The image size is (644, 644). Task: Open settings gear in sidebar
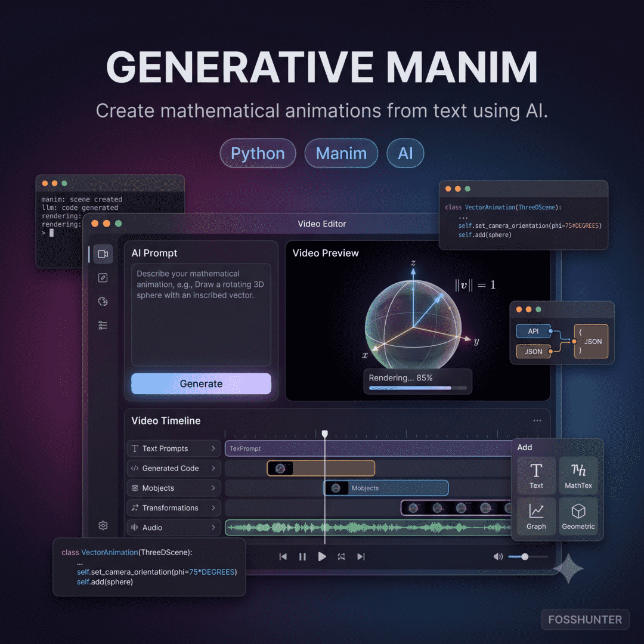[x=103, y=525]
